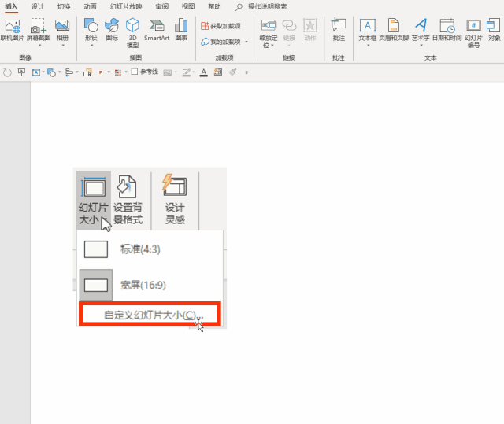The height and width of the screenshot is (424, 504).
Task: Open the 幻灯片放映 slideshow tab
Action: click(x=126, y=6)
